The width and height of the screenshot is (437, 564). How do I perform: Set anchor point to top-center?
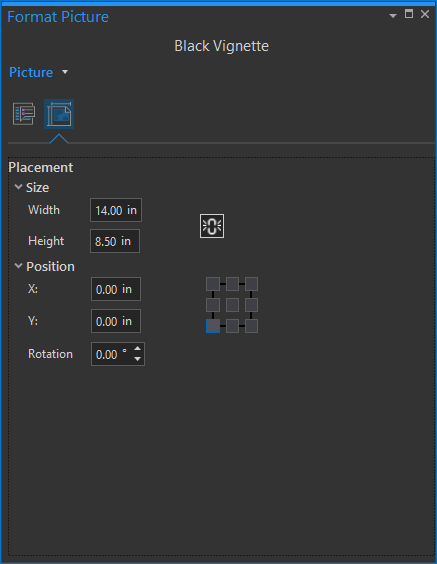pyautogui.click(x=232, y=284)
